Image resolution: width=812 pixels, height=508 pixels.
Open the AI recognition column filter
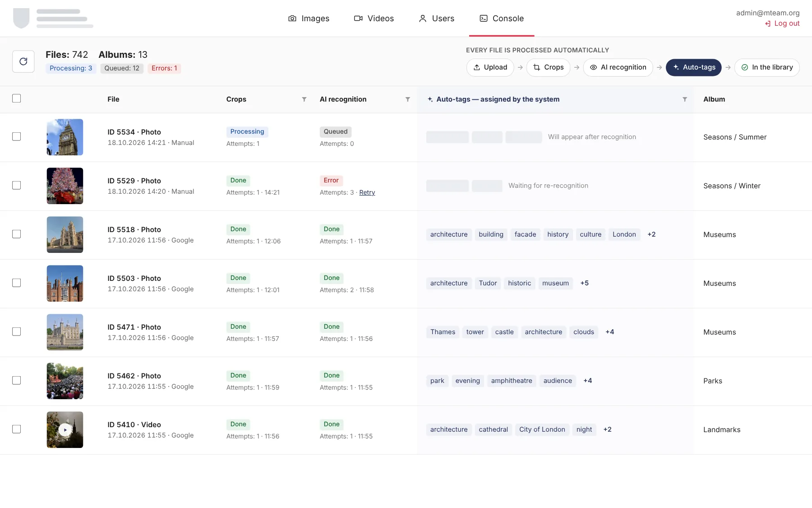[407, 99]
